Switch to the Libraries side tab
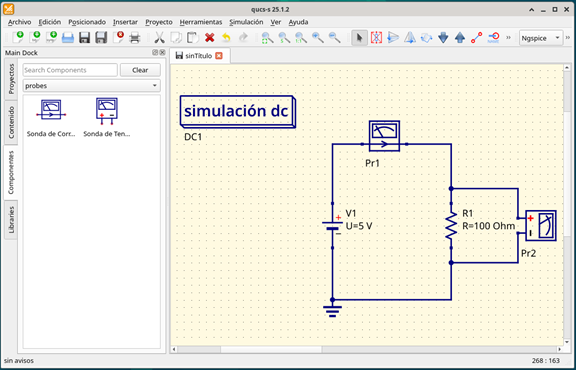This screenshot has height=370, width=576. pos(11,220)
